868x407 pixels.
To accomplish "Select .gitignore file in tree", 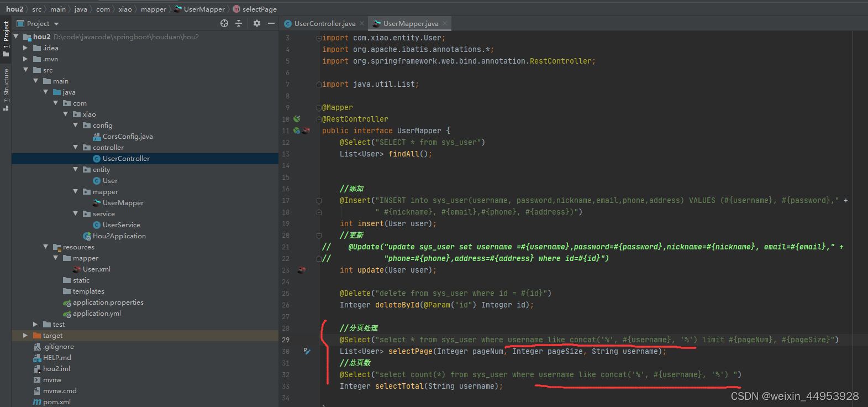I will [58, 346].
